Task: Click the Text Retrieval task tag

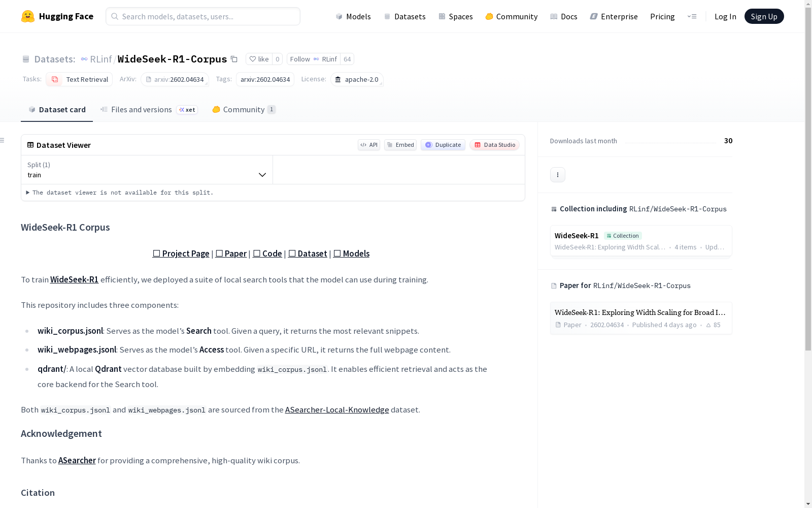Action: pyautogui.click(x=79, y=79)
